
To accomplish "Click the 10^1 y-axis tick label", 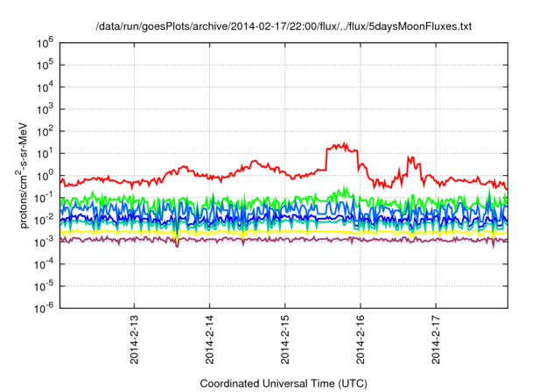I will [x=45, y=154].
